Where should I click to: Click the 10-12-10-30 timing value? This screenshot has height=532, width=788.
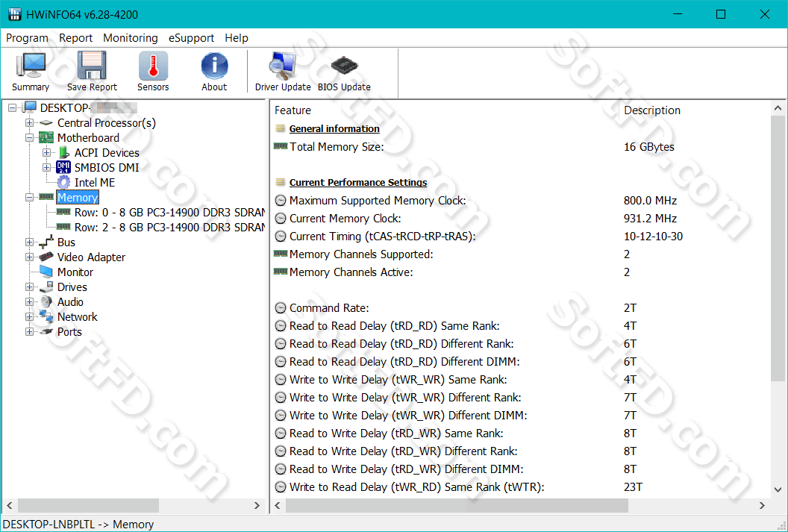tap(654, 237)
